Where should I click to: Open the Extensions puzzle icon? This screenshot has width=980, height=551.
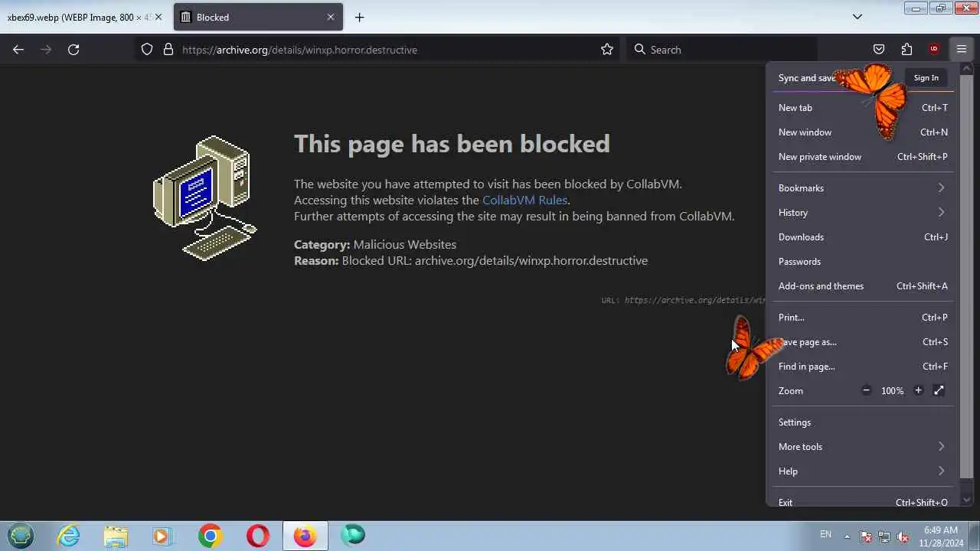[906, 50]
